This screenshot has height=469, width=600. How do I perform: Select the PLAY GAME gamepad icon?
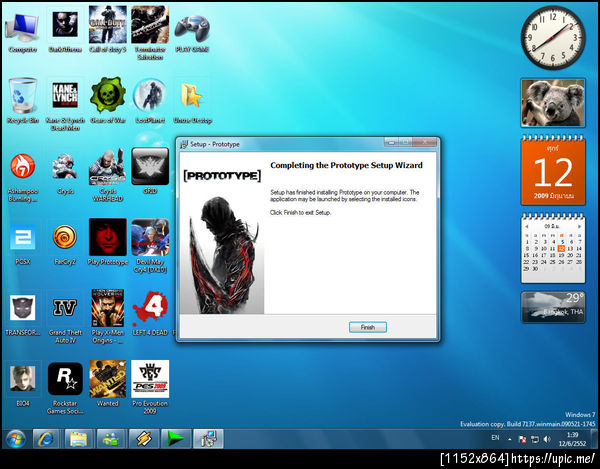coord(192,33)
